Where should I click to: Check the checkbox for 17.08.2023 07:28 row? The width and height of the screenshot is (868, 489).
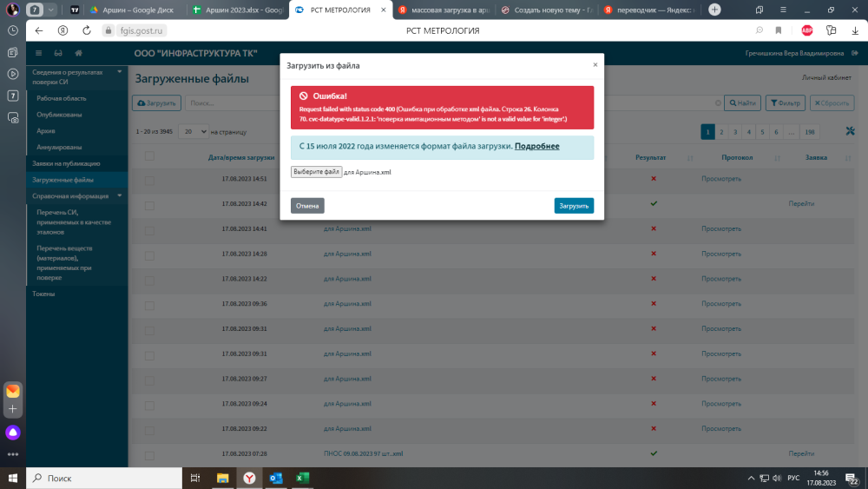[x=149, y=453]
